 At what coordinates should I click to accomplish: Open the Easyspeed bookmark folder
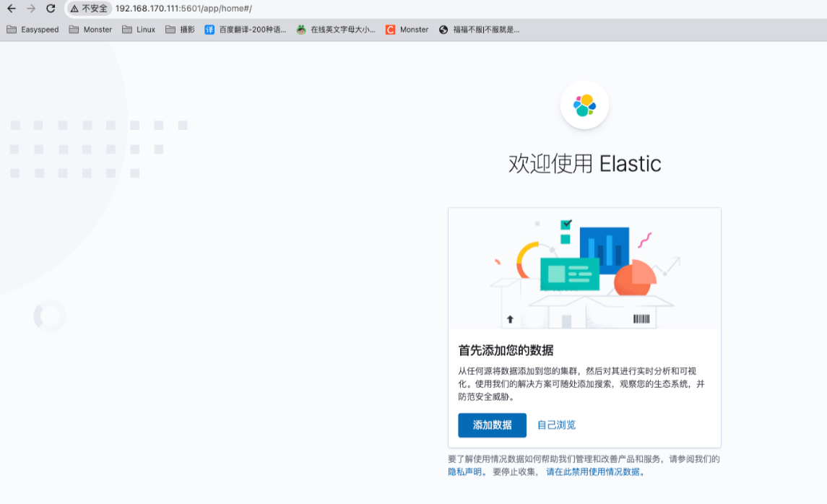33,30
